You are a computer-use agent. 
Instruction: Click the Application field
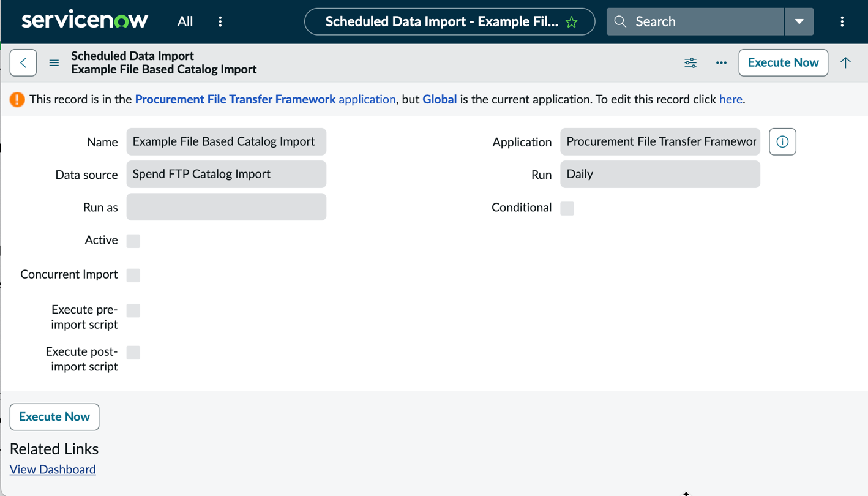[x=660, y=141]
